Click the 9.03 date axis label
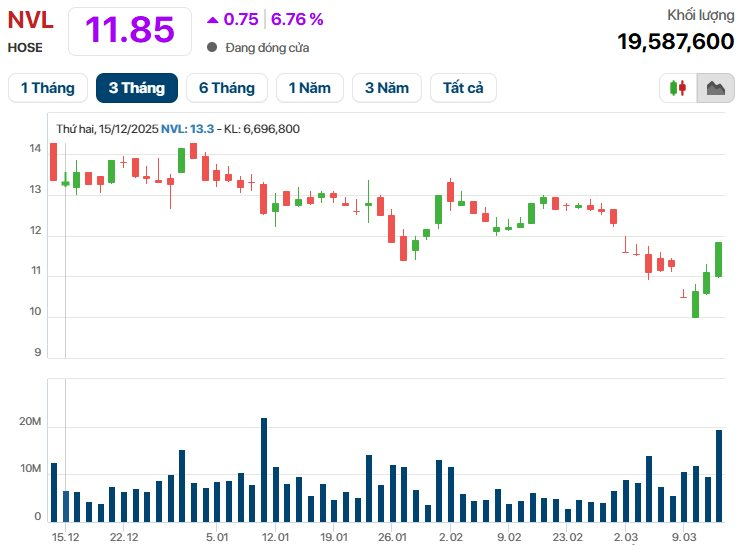The height and width of the screenshot is (545, 749). (x=684, y=536)
